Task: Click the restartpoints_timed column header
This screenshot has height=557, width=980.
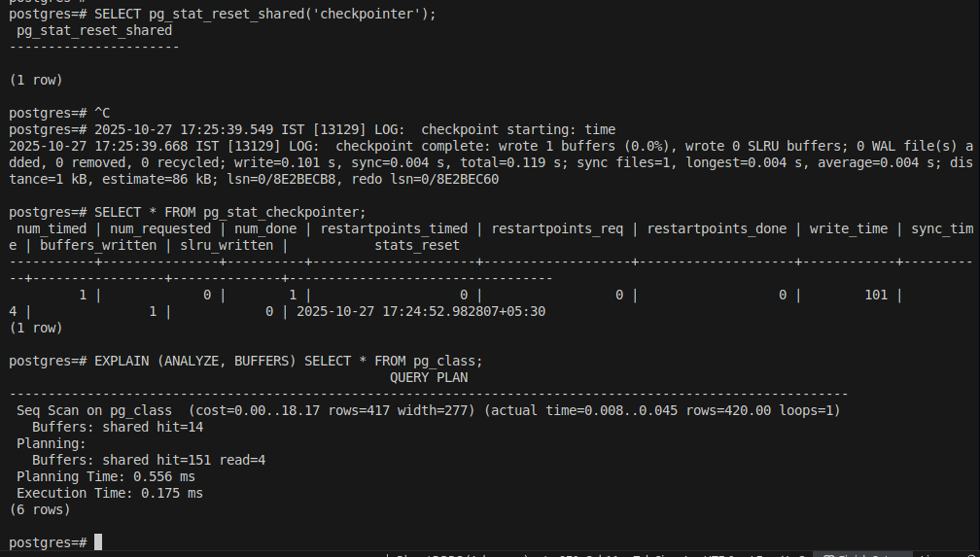Action: point(394,228)
